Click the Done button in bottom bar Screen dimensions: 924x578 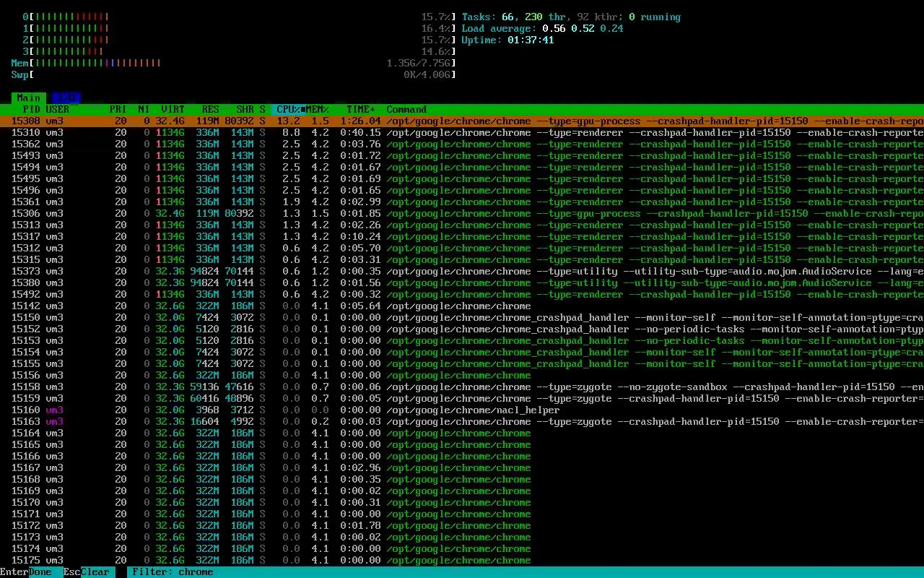tap(40, 571)
